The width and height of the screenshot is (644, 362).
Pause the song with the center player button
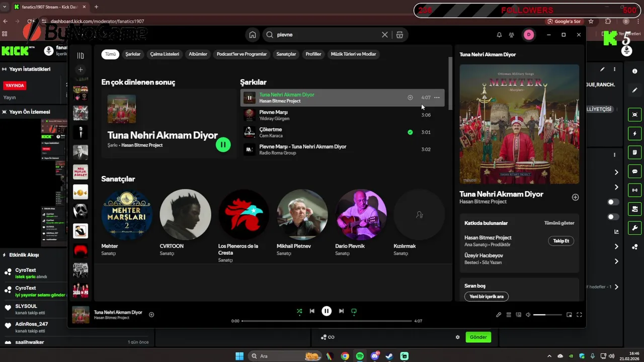(x=327, y=311)
